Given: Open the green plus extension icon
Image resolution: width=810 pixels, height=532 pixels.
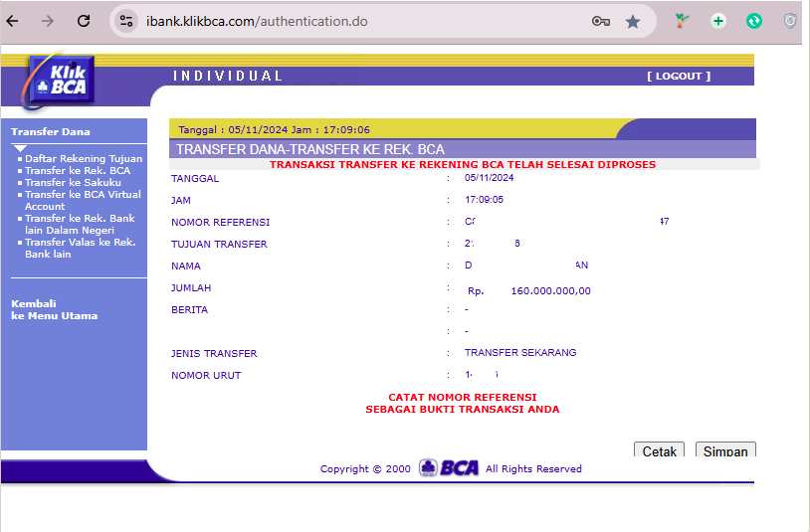Looking at the screenshot, I should pos(718,21).
